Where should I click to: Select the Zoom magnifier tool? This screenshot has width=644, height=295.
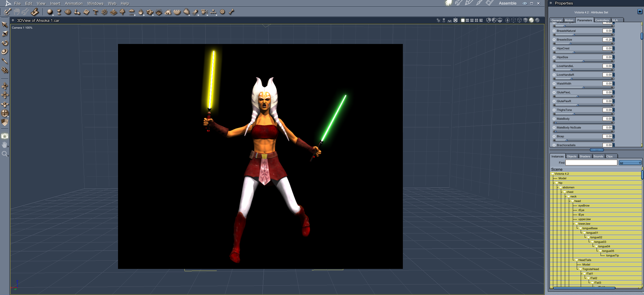pos(5,154)
